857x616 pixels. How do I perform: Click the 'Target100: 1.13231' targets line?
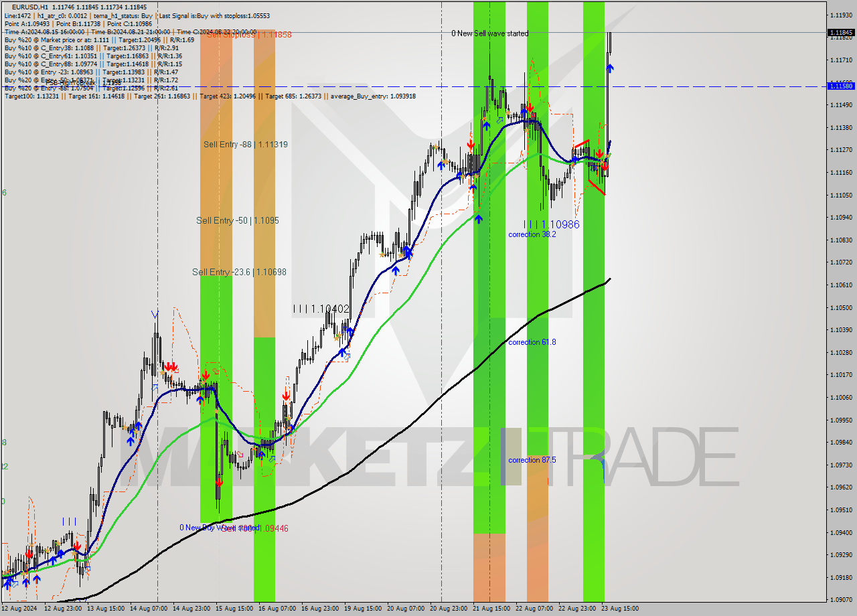click(210, 96)
